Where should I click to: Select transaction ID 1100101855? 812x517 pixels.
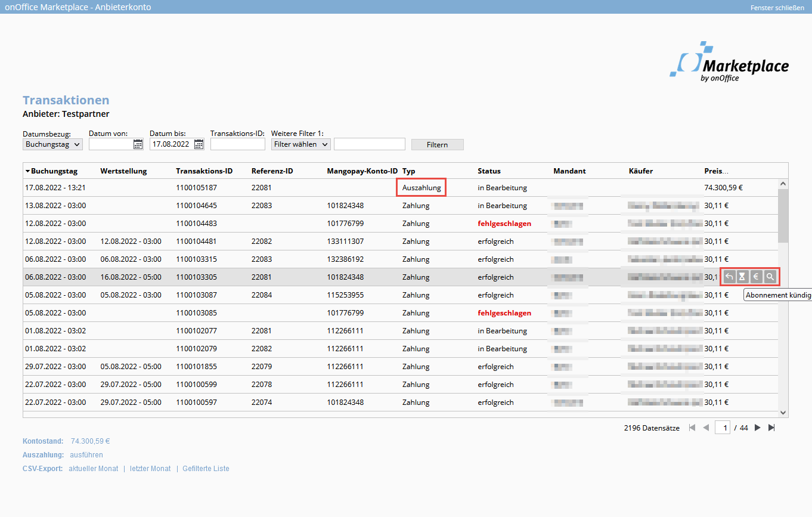tap(196, 367)
